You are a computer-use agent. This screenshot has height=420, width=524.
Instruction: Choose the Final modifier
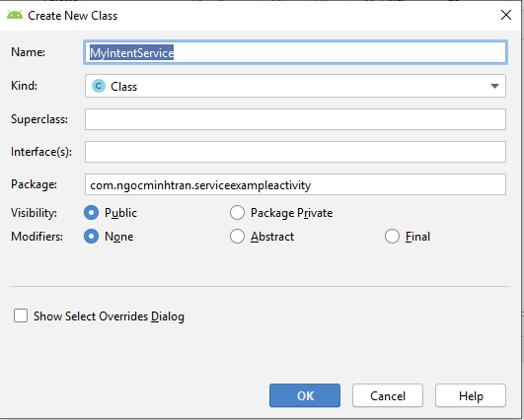click(392, 237)
